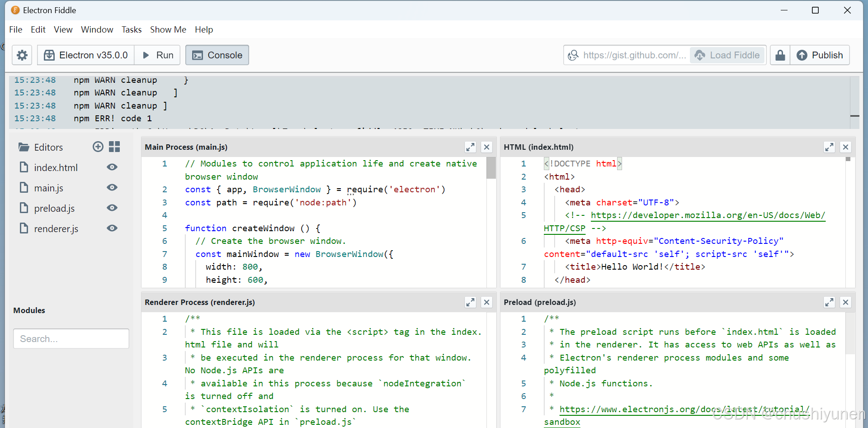Click the gist URL input field

(627, 55)
